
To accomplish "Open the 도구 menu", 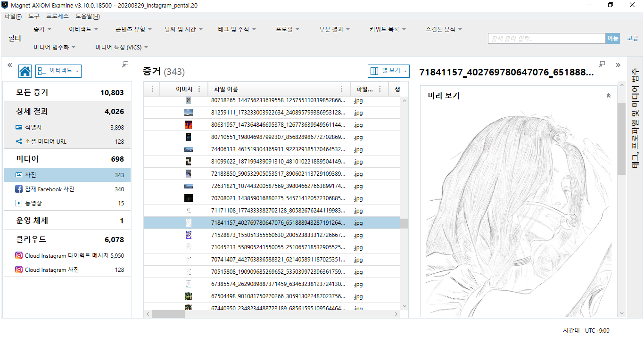I will [x=34, y=16].
